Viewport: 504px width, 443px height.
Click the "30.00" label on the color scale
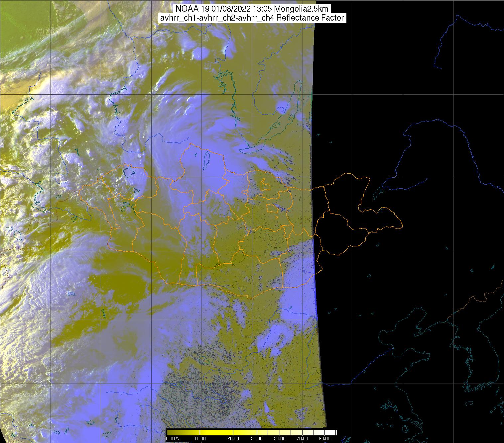257,438
